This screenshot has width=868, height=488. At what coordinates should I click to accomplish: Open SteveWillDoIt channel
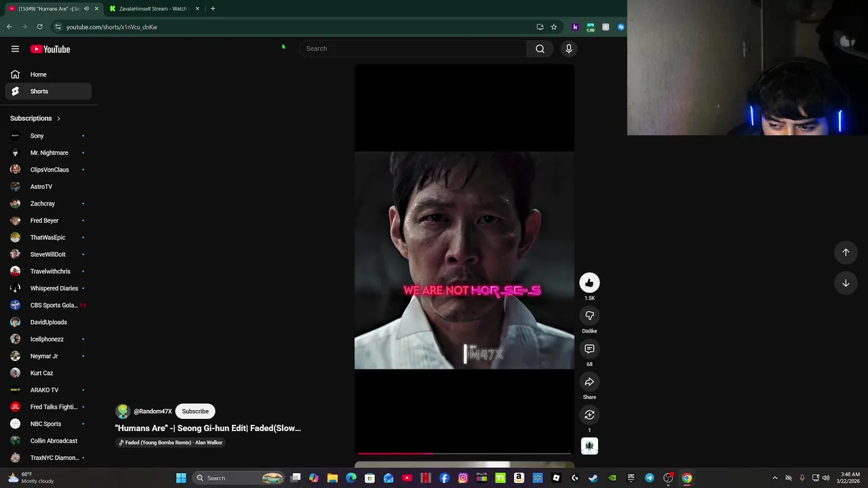pos(48,254)
